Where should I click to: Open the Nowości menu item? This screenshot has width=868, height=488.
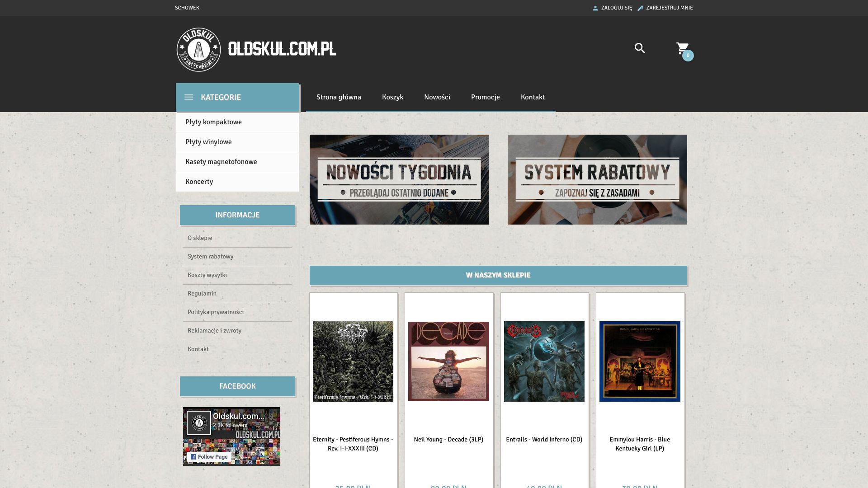click(437, 97)
